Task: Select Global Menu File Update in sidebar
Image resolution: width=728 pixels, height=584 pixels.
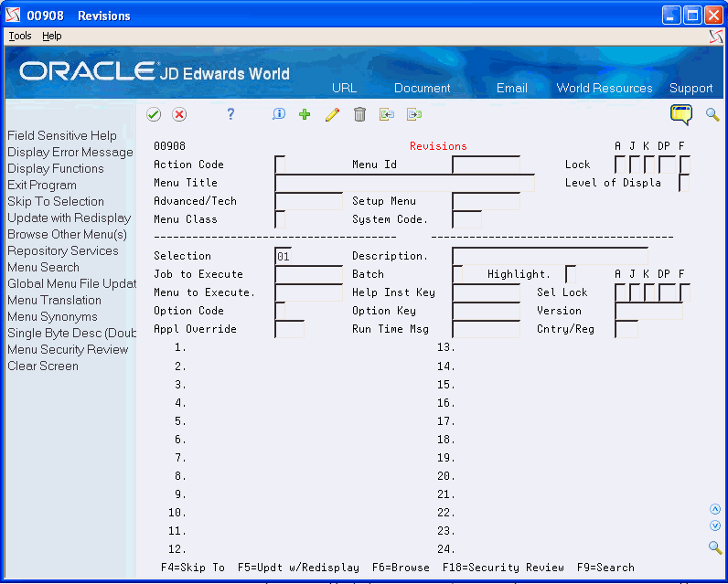Action: pyautogui.click(x=71, y=284)
